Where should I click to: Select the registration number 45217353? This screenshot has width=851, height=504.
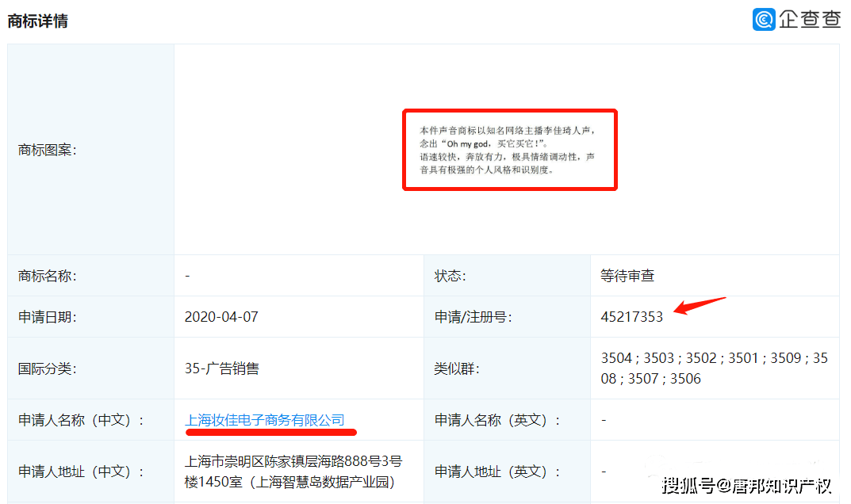tap(632, 317)
